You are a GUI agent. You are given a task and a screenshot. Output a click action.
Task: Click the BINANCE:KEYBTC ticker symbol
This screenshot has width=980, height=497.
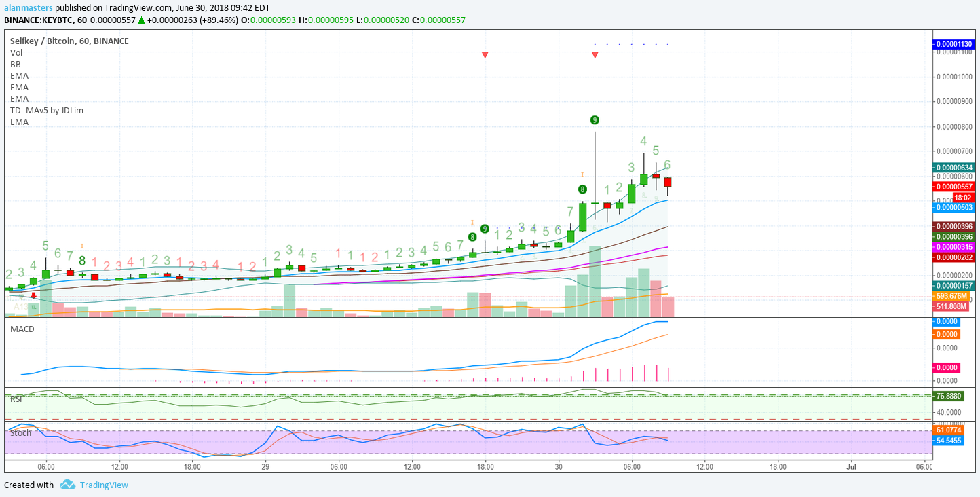point(38,20)
